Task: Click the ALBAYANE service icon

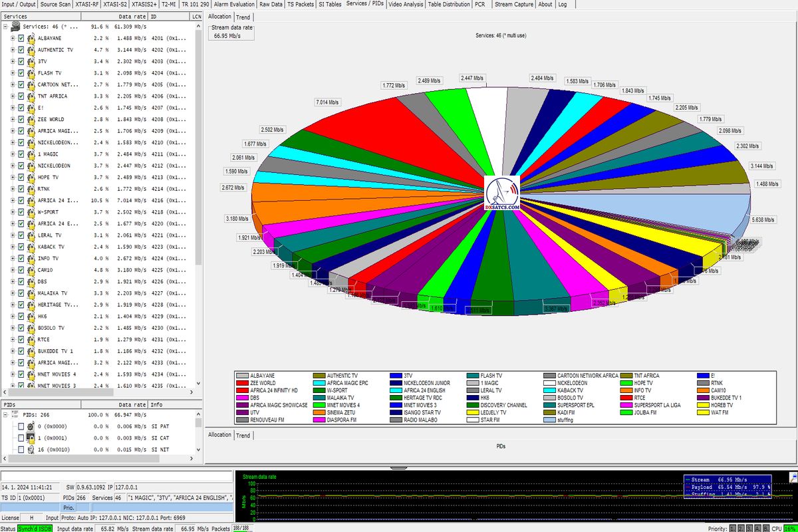Action: 31,39
